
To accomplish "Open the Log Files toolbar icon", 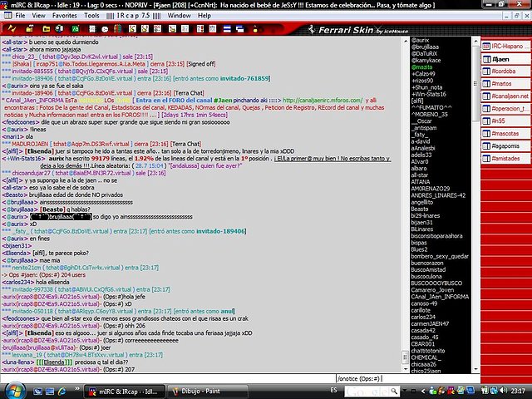I will coord(185,29).
